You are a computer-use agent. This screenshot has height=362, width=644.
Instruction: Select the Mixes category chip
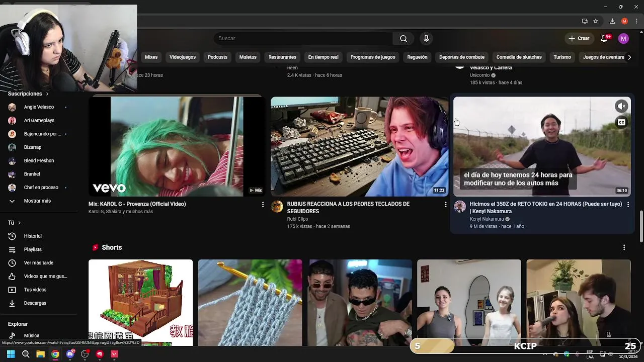[x=151, y=57]
